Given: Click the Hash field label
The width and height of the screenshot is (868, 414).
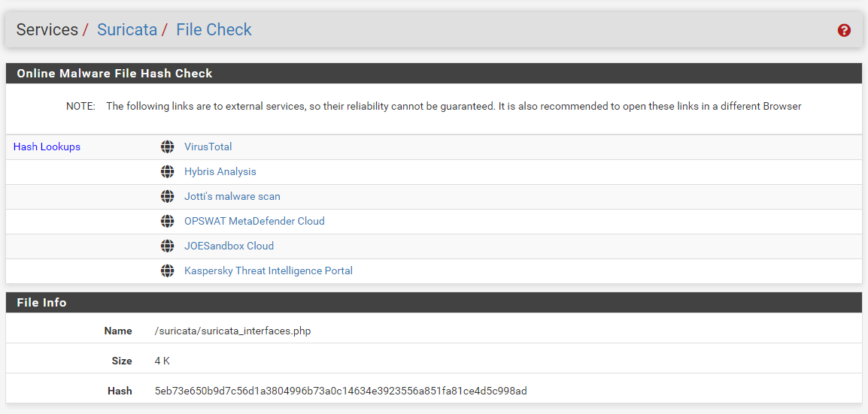Looking at the screenshot, I should pyautogui.click(x=120, y=391).
